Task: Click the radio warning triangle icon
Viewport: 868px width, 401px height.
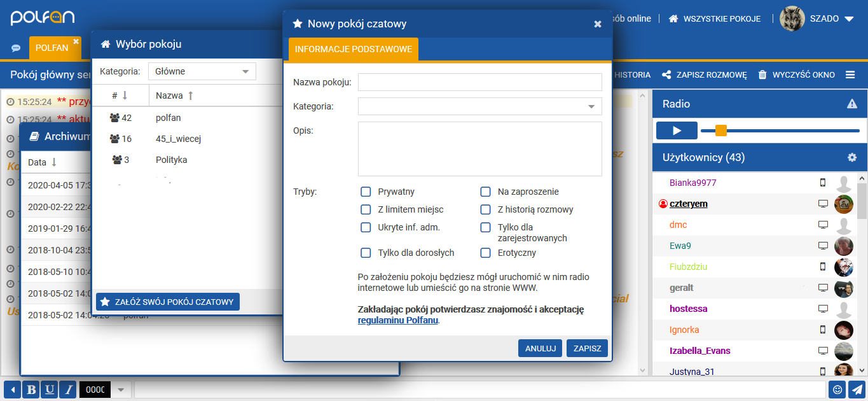Action: click(852, 104)
